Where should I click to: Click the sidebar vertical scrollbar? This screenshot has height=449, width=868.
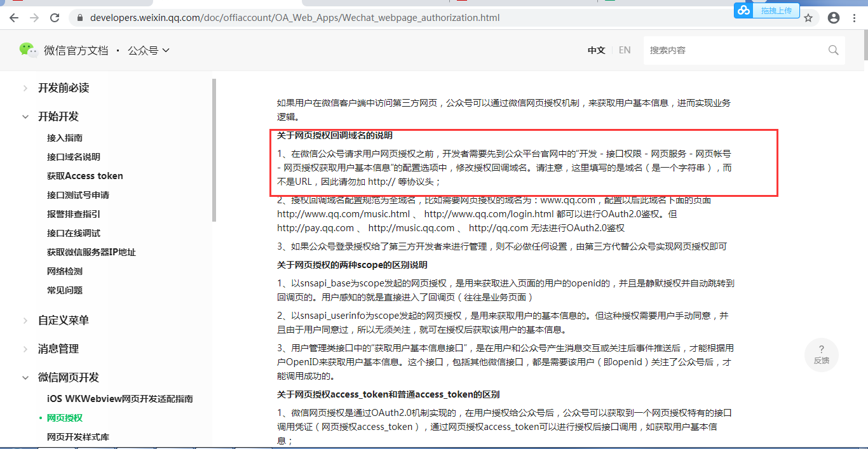point(214,151)
